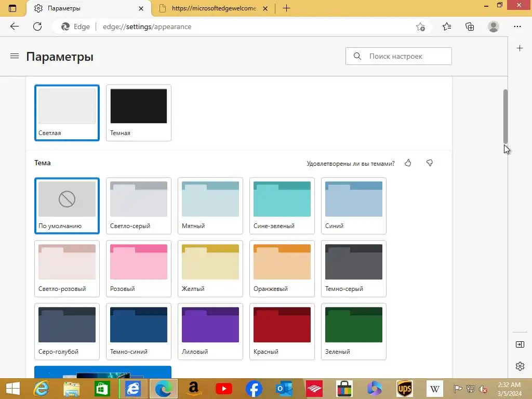Switch to the microsoftedgewelcome tab

(214, 8)
